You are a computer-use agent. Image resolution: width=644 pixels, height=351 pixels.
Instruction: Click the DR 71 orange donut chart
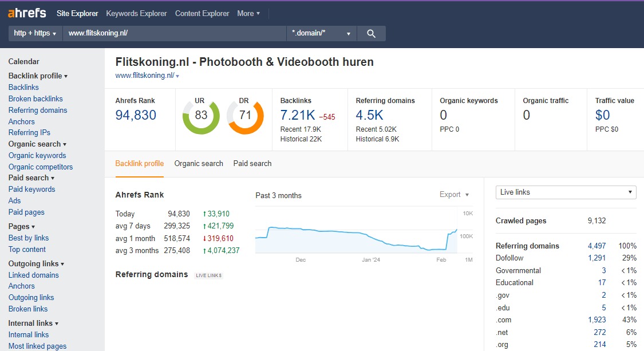click(245, 116)
